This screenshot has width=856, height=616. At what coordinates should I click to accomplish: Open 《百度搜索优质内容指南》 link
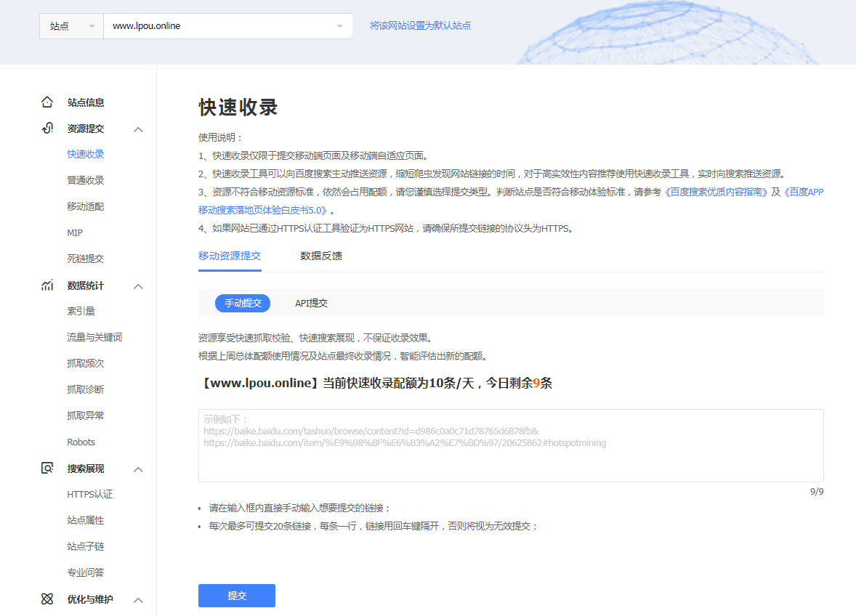716,192
